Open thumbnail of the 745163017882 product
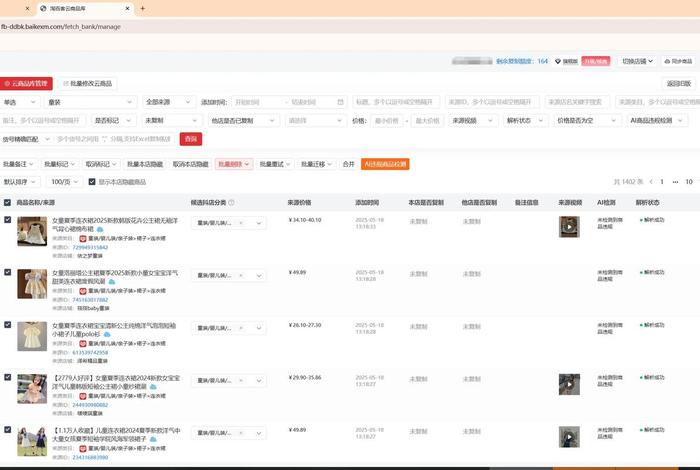This screenshot has height=470, width=700. [x=32, y=284]
